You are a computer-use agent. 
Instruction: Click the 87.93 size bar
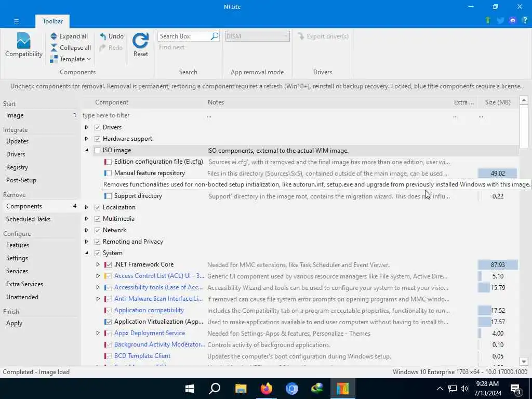click(x=498, y=264)
